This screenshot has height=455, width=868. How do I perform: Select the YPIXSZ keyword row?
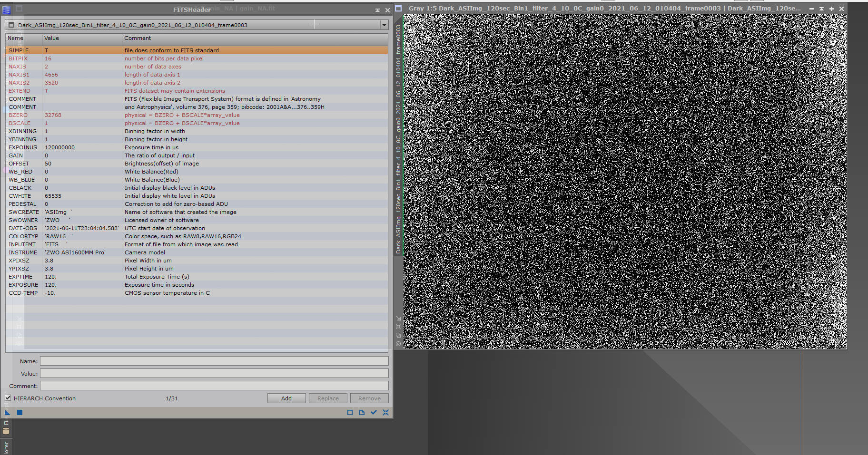click(197, 269)
